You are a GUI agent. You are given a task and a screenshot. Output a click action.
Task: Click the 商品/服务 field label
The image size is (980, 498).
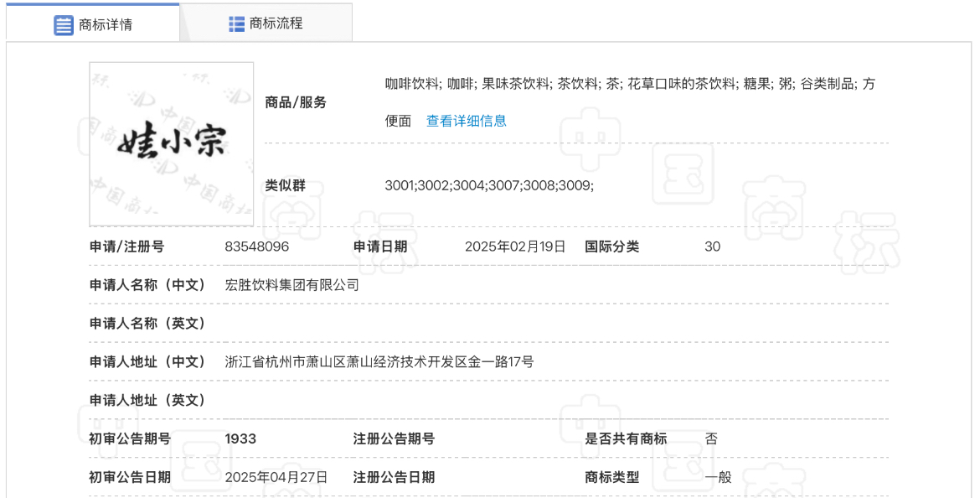click(296, 102)
